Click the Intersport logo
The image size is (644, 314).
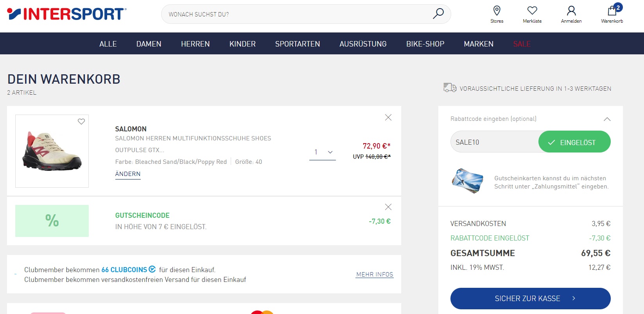[67, 14]
